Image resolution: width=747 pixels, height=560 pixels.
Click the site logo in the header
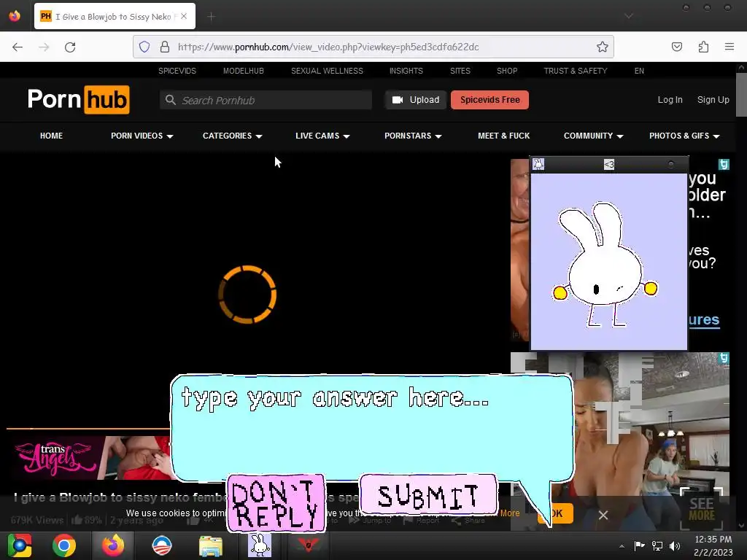pos(79,99)
